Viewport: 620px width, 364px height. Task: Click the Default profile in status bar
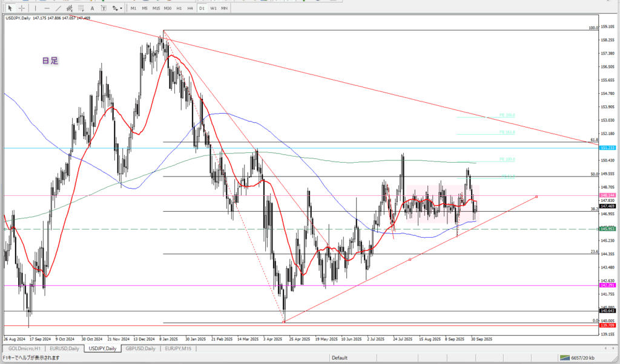point(339,357)
